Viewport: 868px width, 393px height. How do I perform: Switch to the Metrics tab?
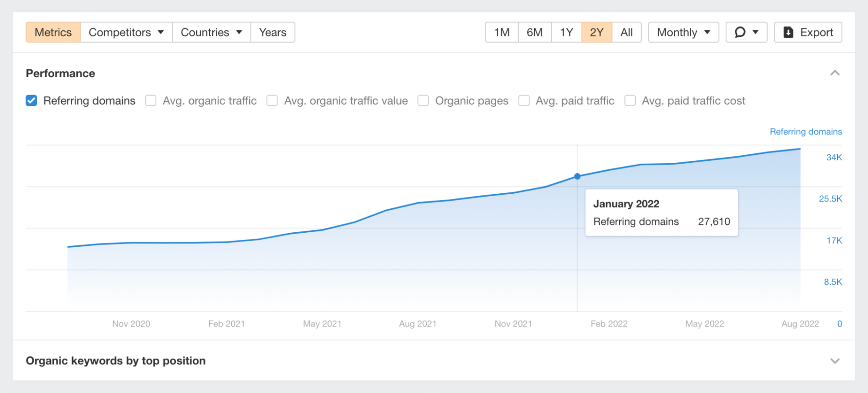pyautogui.click(x=53, y=32)
